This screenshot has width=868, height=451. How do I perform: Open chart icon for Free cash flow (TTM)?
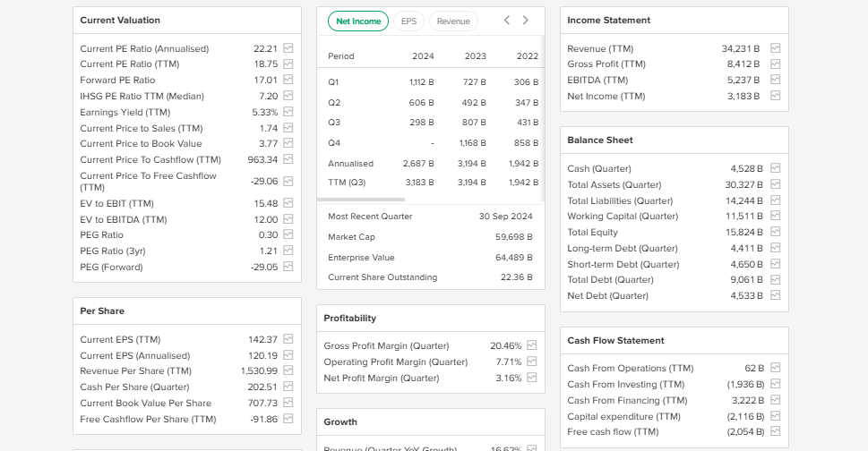pos(776,431)
